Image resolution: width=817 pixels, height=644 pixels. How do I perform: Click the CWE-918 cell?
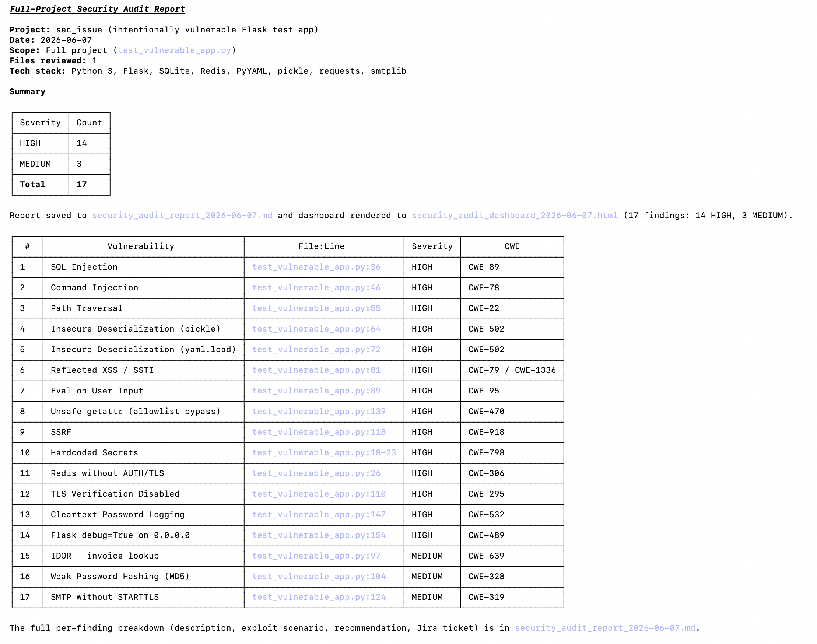point(512,432)
